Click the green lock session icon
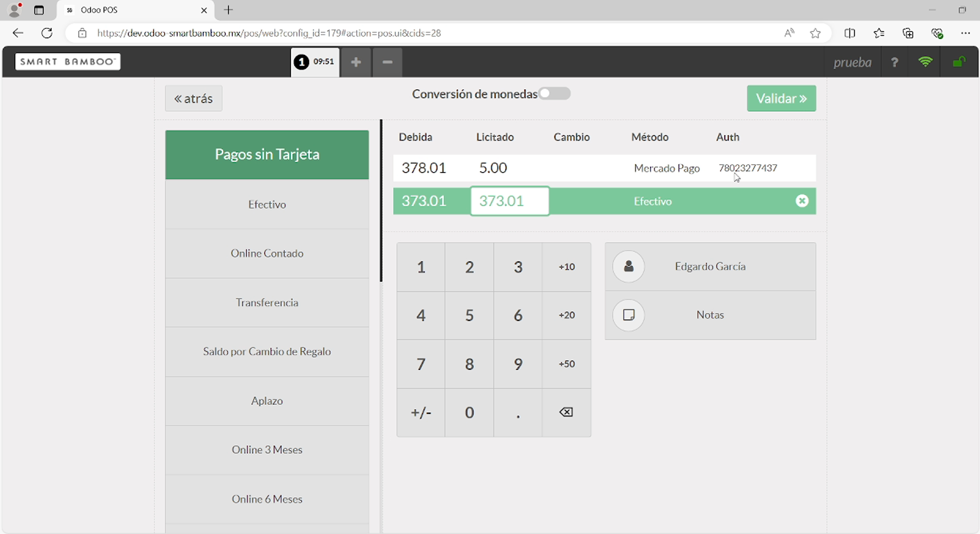The height and width of the screenshot is (534, 980). (x=959, y=62)
